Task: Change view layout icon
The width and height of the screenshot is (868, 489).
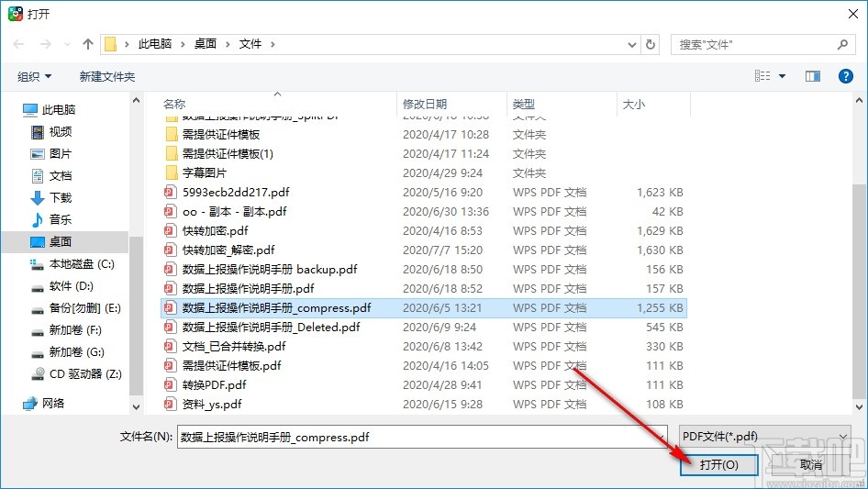Action: (x=762, y=76)
